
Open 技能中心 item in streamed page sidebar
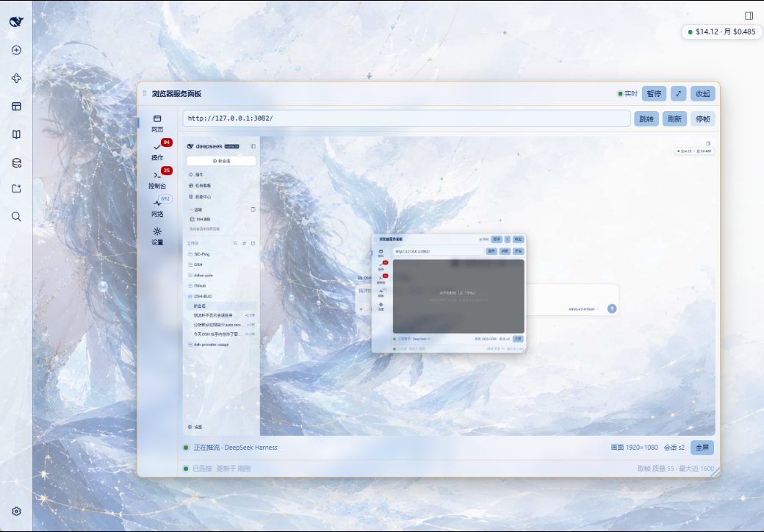coord(200,197)
